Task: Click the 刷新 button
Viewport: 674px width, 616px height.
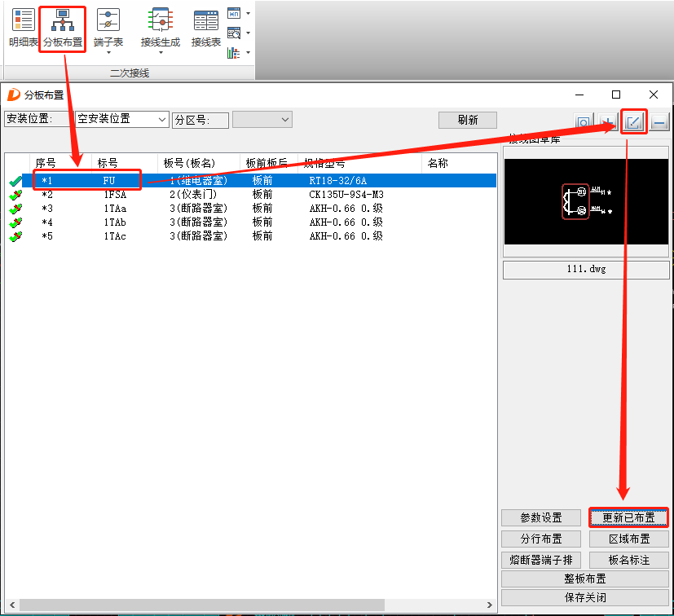Action: coord(468,120)
